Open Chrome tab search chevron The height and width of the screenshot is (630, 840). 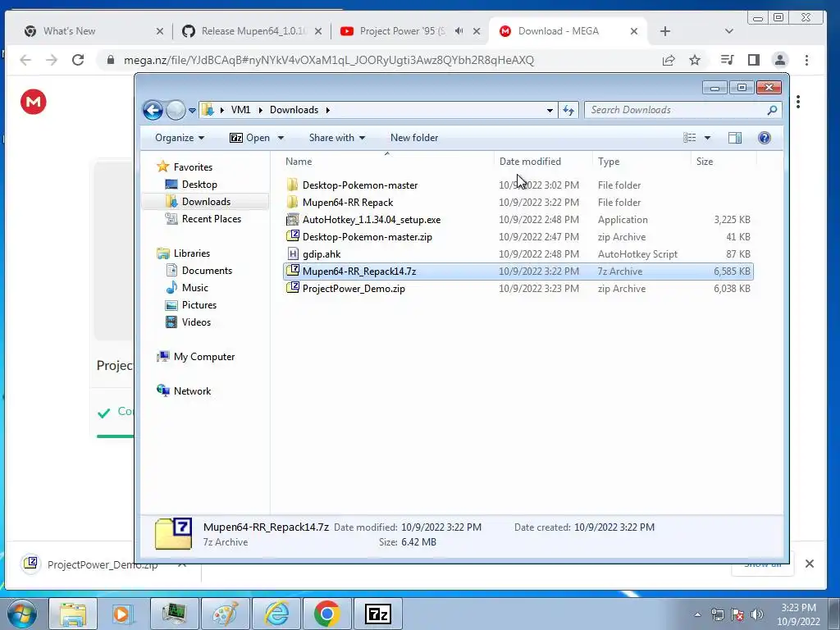728,31
